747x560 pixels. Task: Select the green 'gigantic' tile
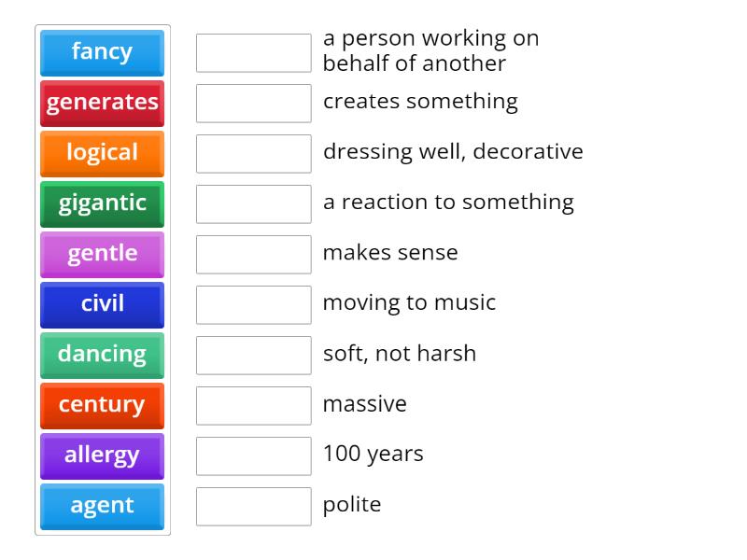tap(102, 203)
